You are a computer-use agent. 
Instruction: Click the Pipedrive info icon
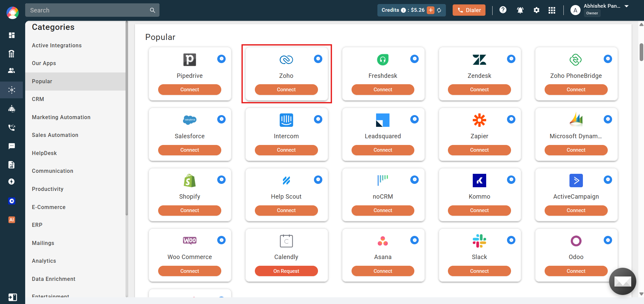tap(221, 59)
